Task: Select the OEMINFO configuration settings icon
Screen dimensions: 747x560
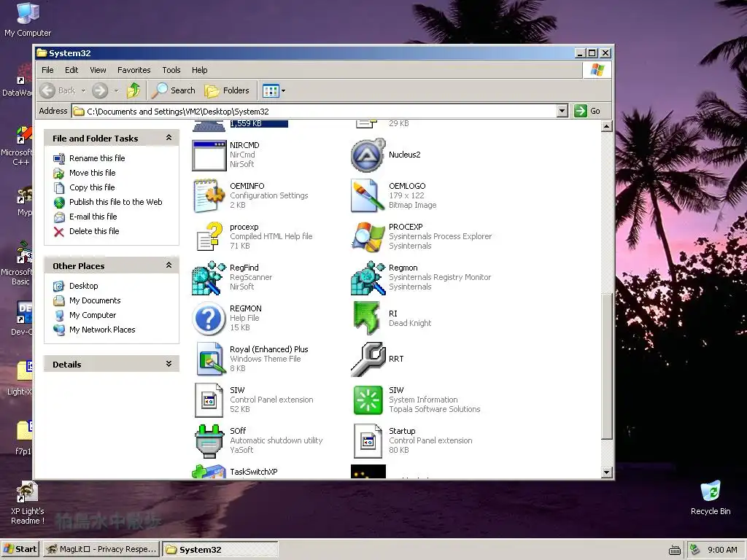Action: click(x=209, y=195)
